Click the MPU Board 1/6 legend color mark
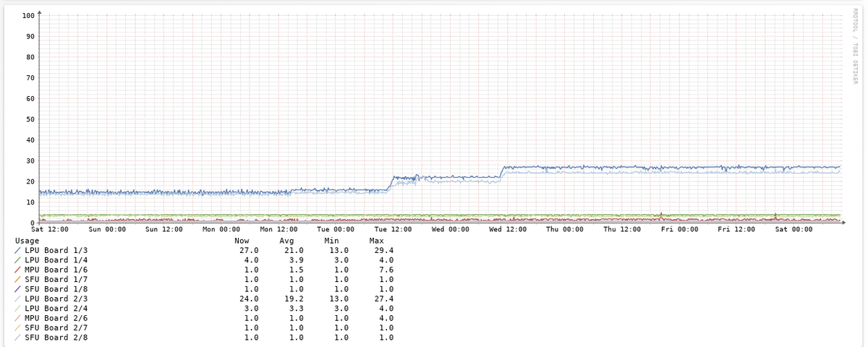Image resolution: width=868 pixels, height=347 pixels. (18, 270)
